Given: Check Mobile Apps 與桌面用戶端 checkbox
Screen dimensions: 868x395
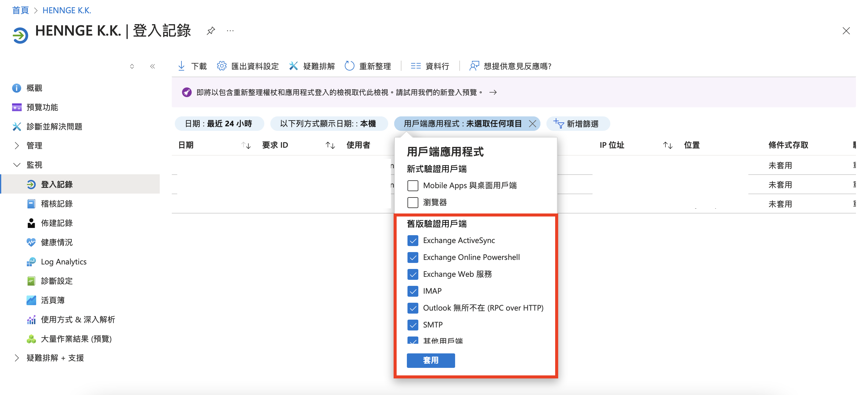Looking at the screenshot, I should pyautogui.click(x=413, y=185).
